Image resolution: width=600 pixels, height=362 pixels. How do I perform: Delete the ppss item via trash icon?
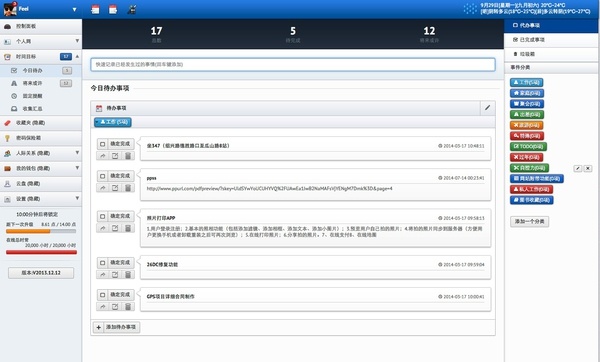[x=128, y=188]
